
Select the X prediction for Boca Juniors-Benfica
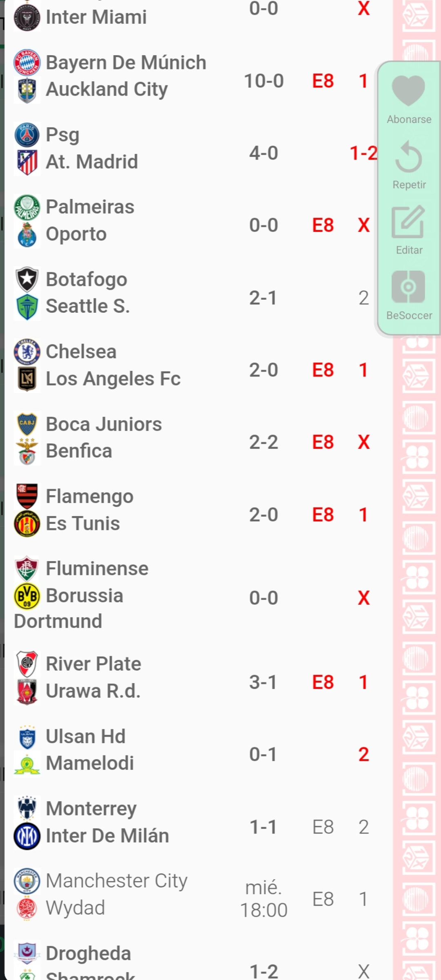pyautogui.click(x=363, y=442)
